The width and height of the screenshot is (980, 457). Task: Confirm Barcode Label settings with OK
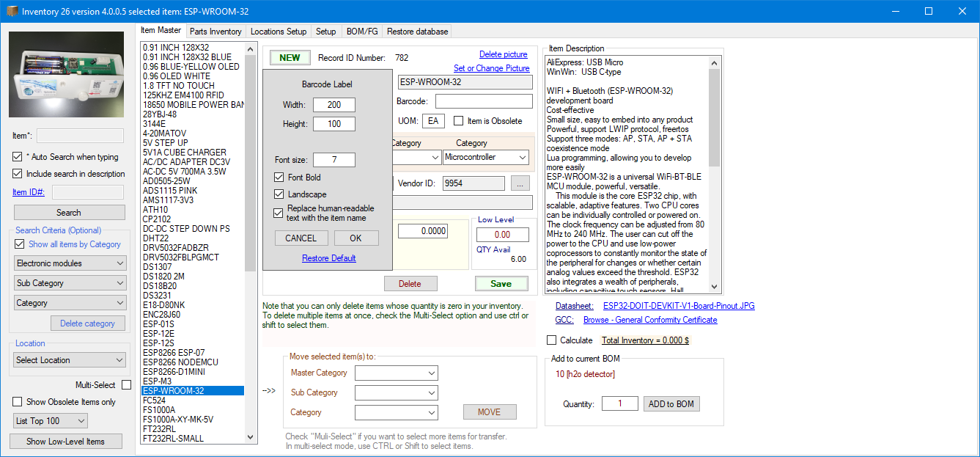pyautogui.click(x=356, y=238)
